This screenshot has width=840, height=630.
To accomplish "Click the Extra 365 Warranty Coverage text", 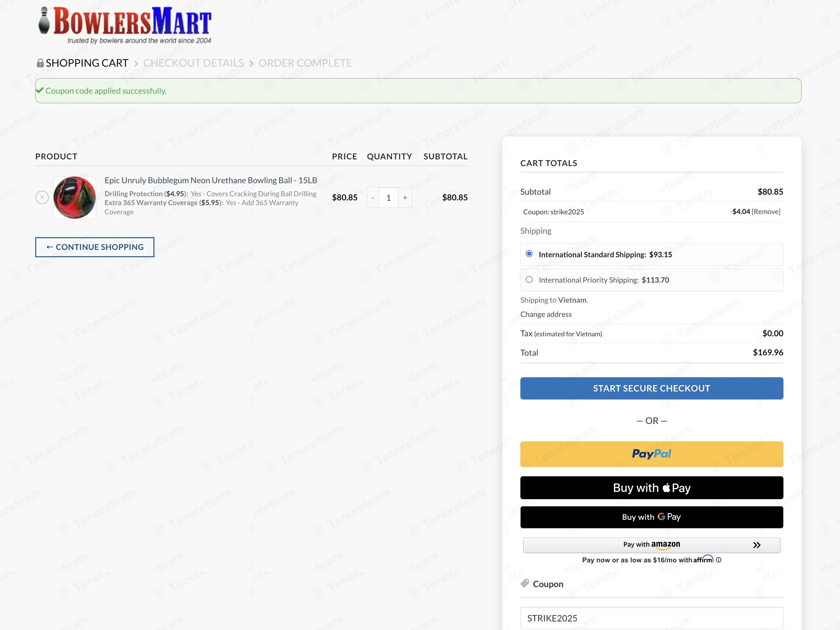I will click(202, 207).
